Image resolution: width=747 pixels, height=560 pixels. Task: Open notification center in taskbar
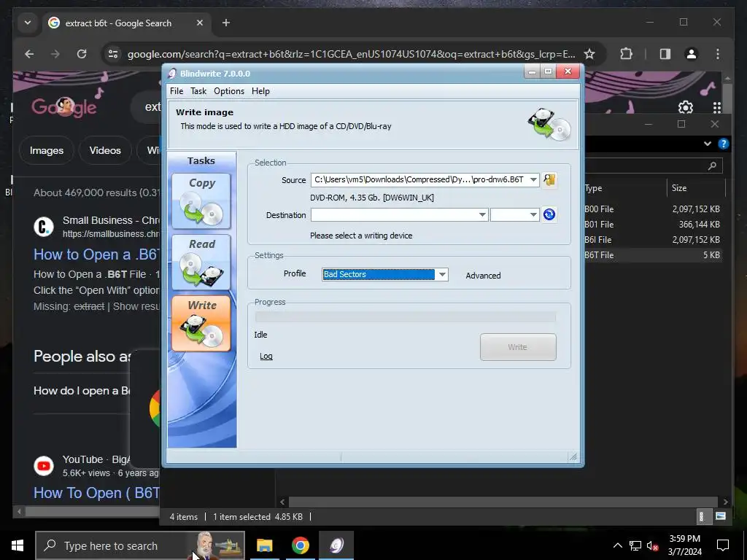pyautogui.click(x=723, y=545)
